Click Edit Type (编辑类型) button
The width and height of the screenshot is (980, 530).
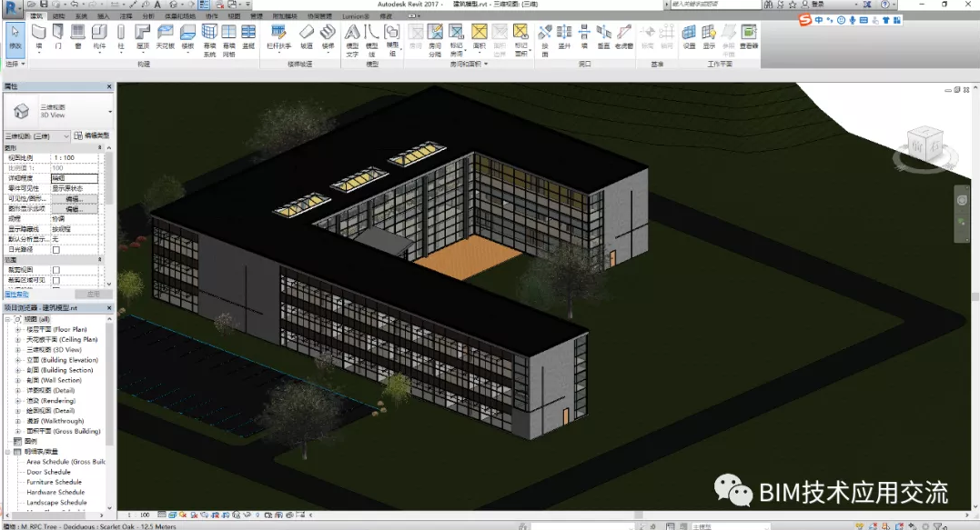coord(92,135)
